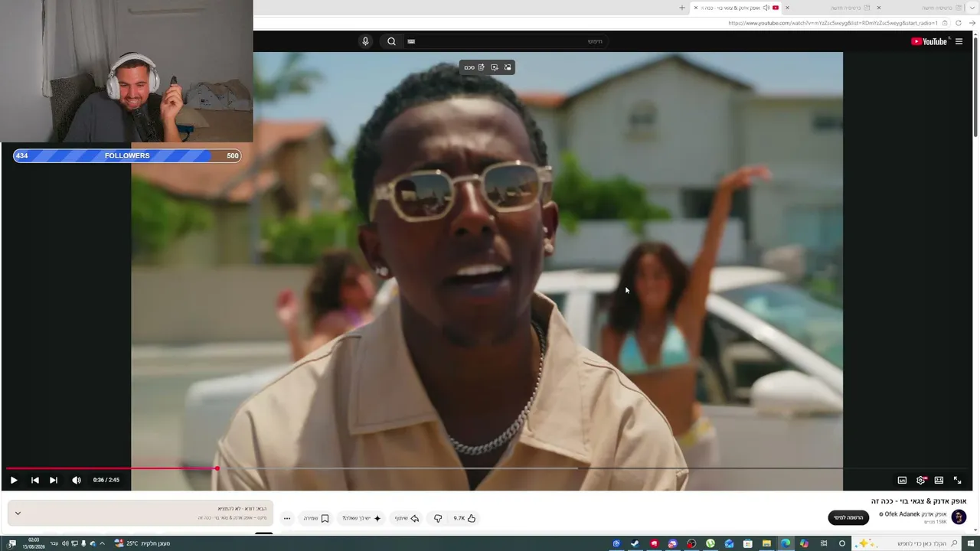Open the Ofek Adanek channel name link
Viewport: 980px width, 551px height.
[x=916, y=514]
